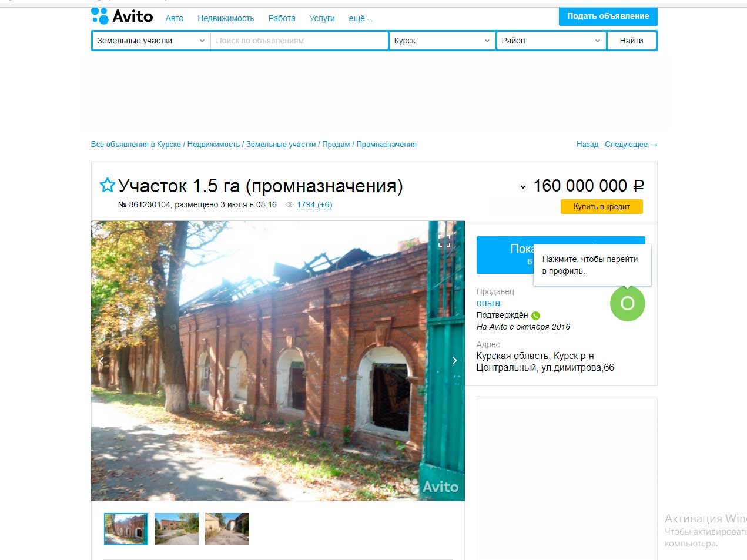Open fullscreen photo view icon
The width and height of the screenshot is (747, 560).
tap(444, 240)
